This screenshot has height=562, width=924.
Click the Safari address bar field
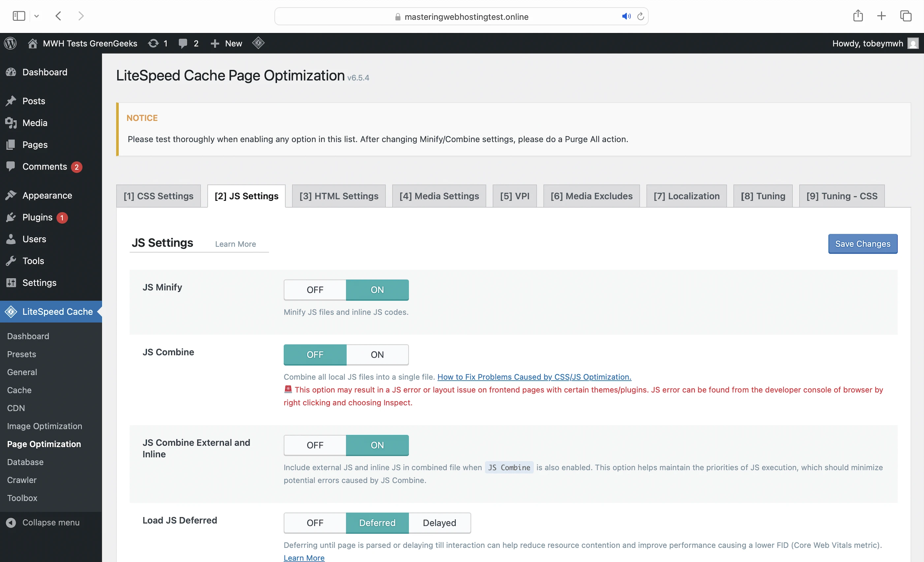(x=461, y=16)
